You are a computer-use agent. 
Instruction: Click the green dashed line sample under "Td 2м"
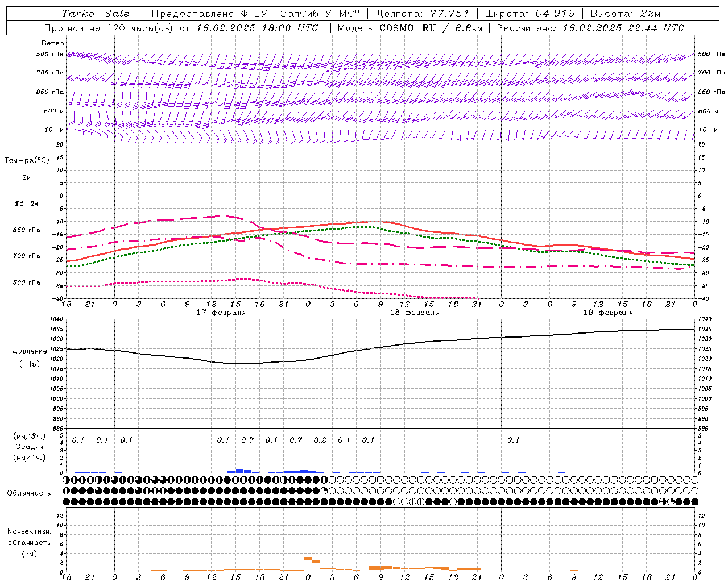tap(26, 210)
